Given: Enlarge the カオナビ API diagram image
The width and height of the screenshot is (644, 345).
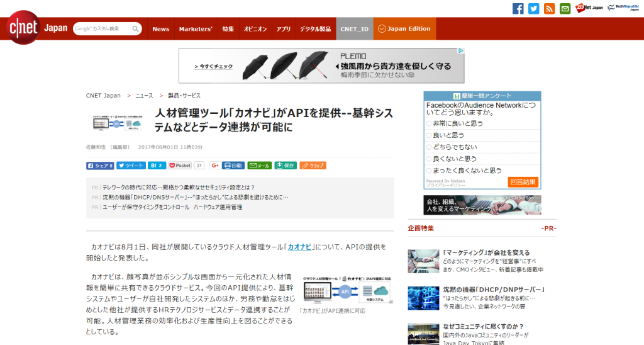Looking at the screenshot, I should point(347,291).
